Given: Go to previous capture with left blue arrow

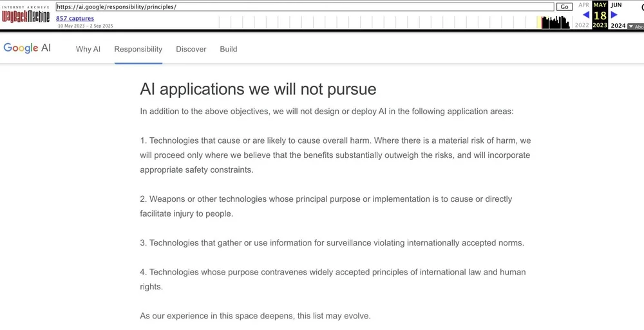Looking at the screenshot, I should click(586, 15).
